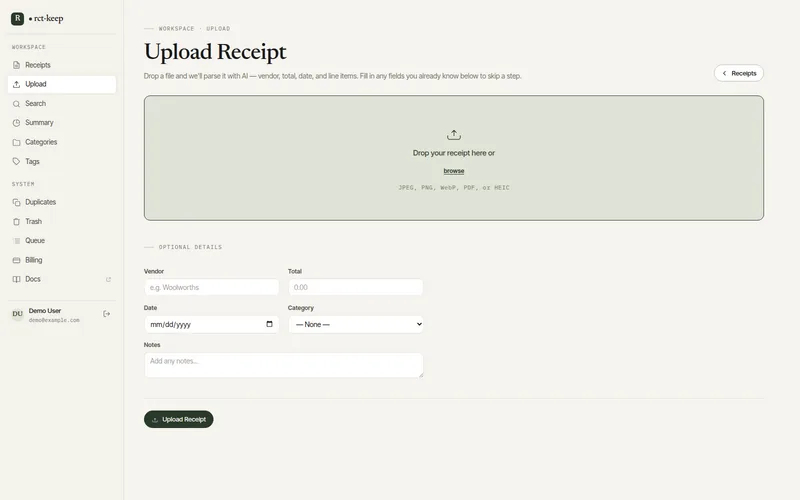This screenshot has height=500, width=800.
Task: Click the WORKSPACE · UPLOAD breadcrumb
Action: [x=194, y=29]
